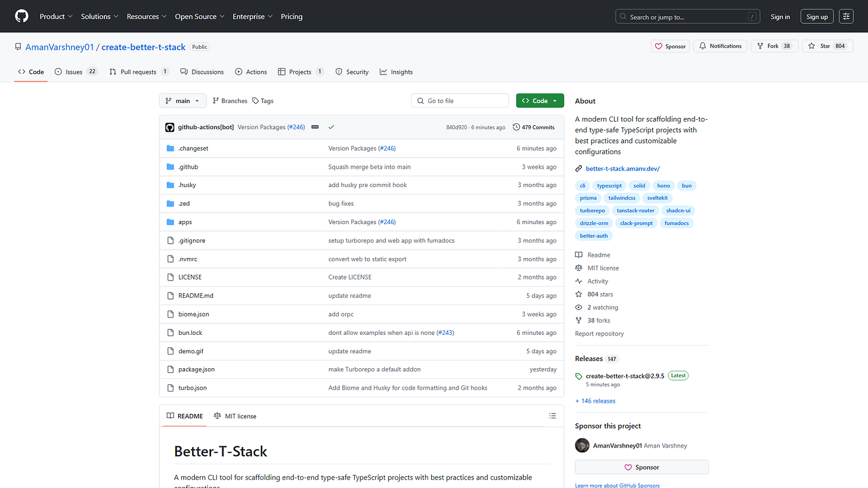Click the scale icon beside MIT license in About
The image size is (868, 488).
[578, 268]
